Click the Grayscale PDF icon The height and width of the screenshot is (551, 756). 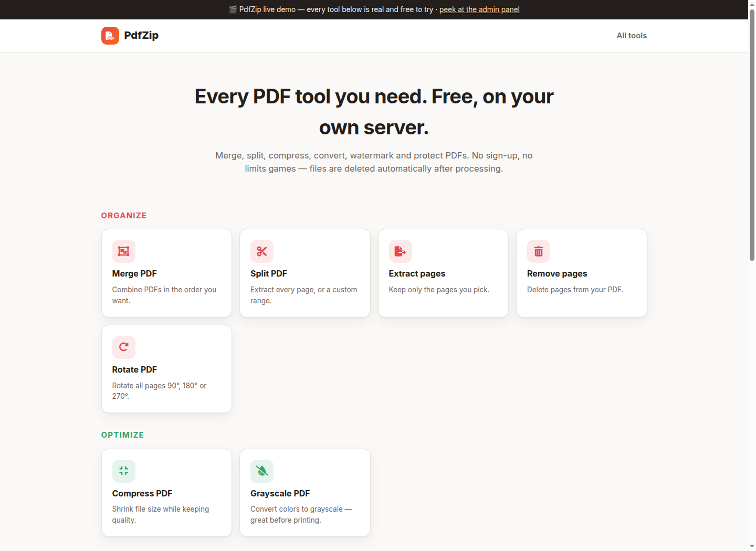[262, 471]
